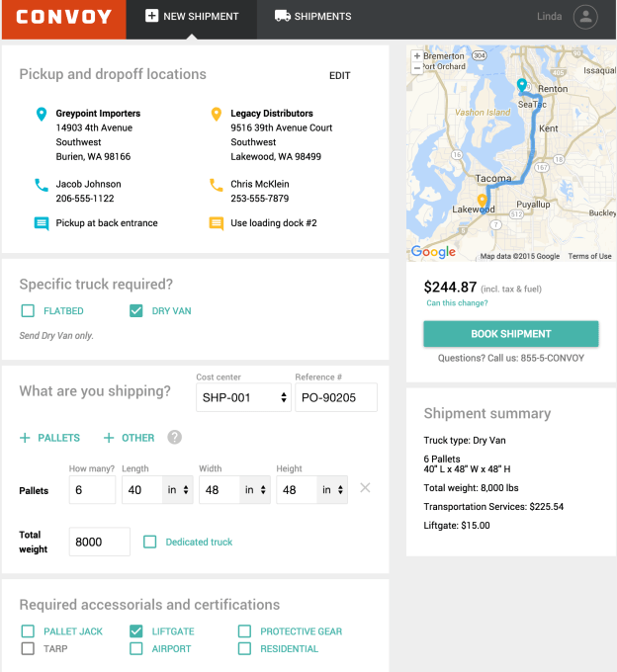
Task: Click the note icon for back entrance pickup
Action: tap(41, 223)
